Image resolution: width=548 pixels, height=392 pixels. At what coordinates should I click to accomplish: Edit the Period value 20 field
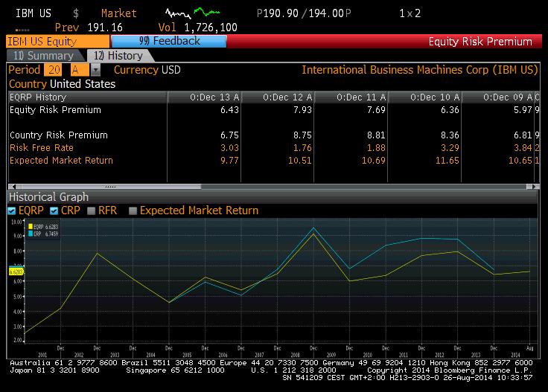[53, 70]
